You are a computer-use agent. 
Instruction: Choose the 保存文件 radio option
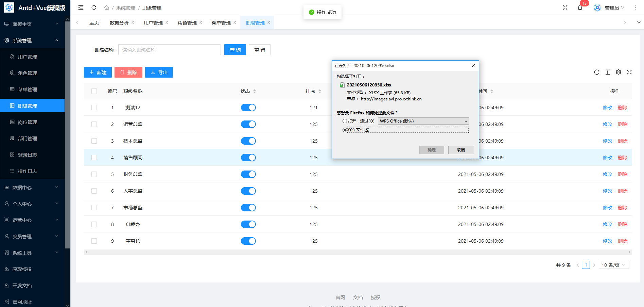pyautogui.click(x=345, y=130)
